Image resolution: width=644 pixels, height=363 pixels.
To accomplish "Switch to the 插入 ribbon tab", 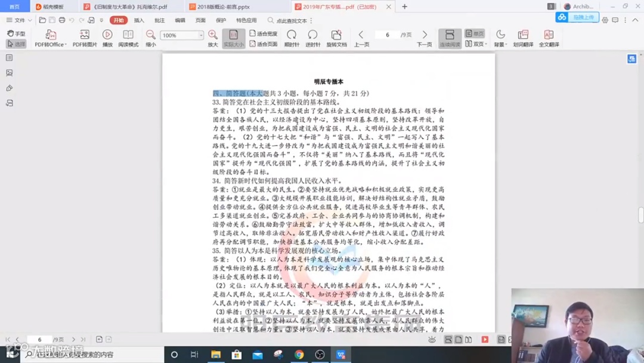I will point(138,20).
